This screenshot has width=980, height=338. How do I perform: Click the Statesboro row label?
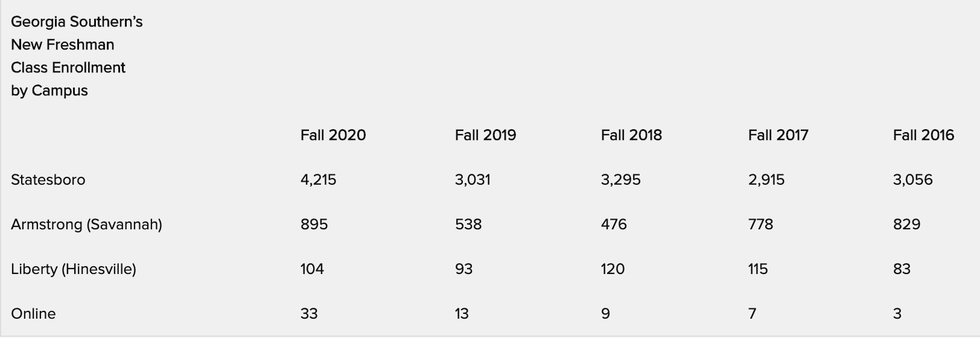click(x=48, y=180)
